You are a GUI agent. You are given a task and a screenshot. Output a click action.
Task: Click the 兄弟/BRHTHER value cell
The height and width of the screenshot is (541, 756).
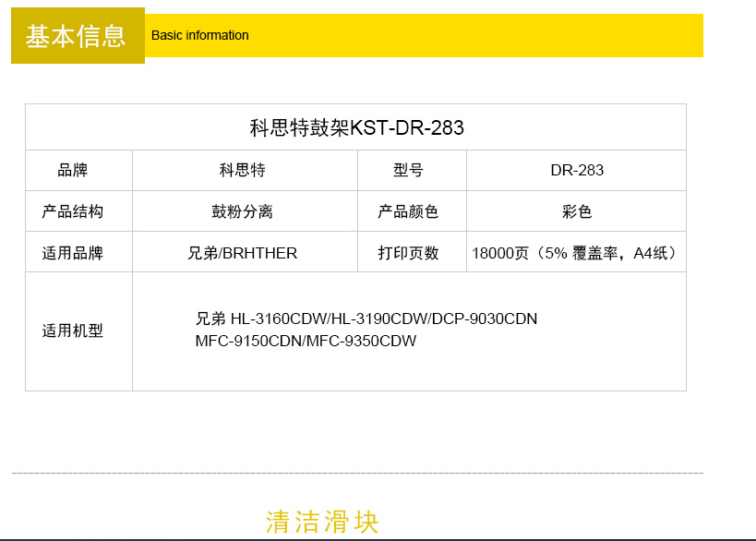pyautogui.click(x=245, y=252)
